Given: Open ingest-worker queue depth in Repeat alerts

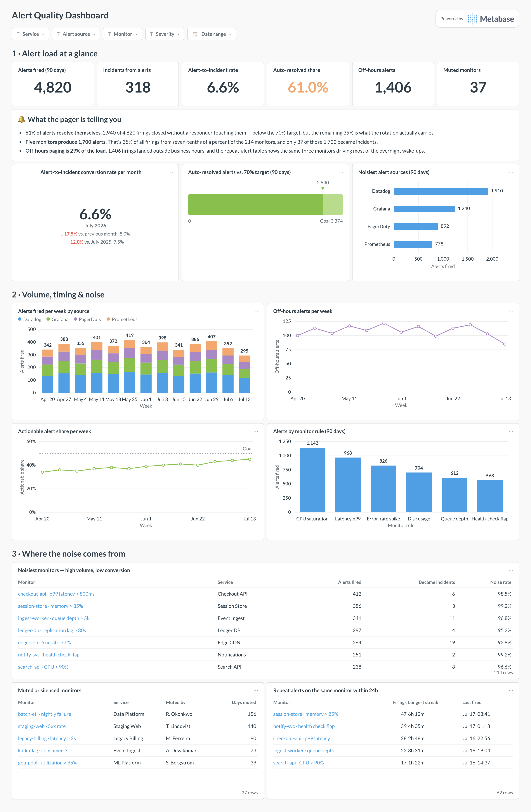Looking at the screenshot, I should (303, 751).
